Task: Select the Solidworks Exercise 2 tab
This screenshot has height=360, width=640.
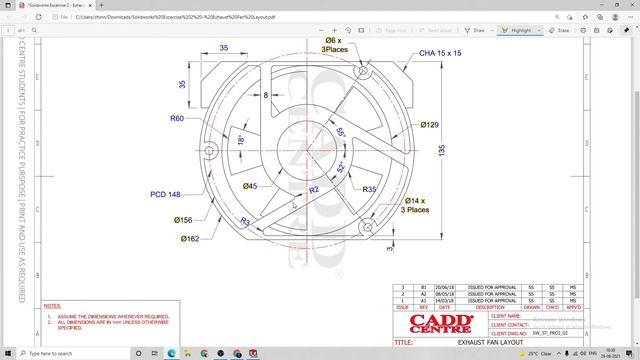Action: (x=55, y=5)
